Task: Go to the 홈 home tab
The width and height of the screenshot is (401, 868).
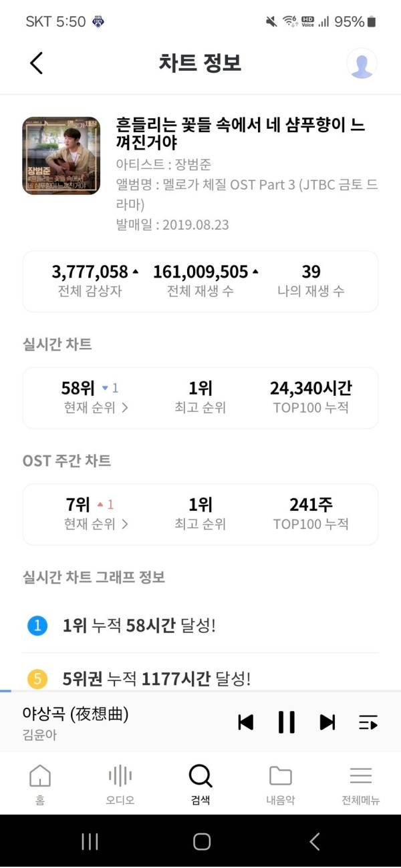Action: [40, 785]
